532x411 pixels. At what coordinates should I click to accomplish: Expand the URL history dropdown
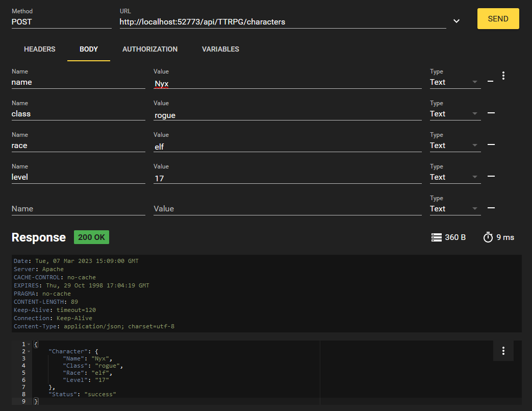click(457, 21)
